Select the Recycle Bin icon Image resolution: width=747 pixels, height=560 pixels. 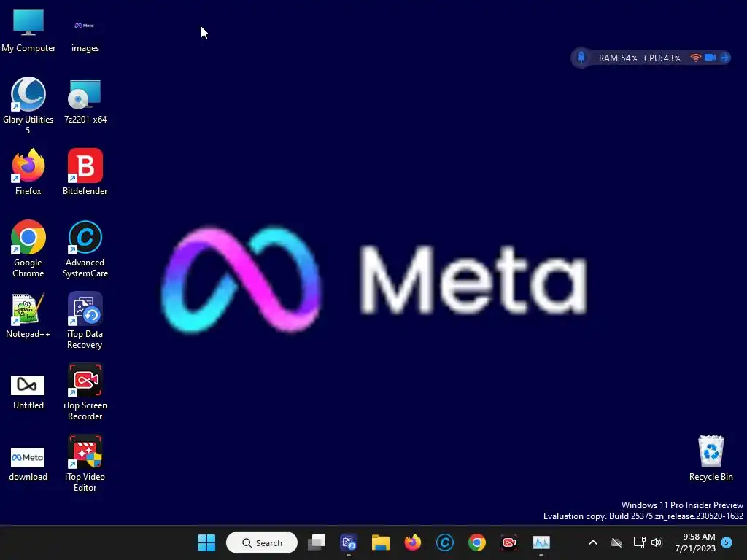(711, 458)
